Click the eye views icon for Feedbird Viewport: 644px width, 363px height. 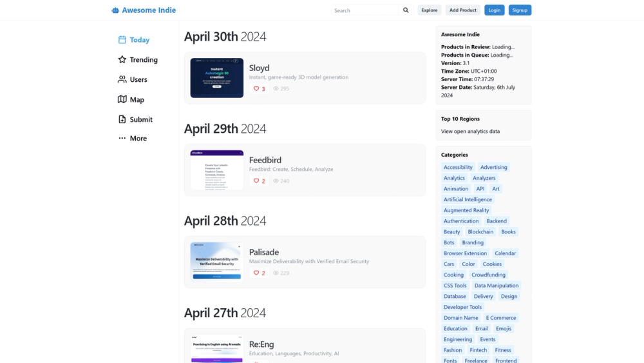point(276,181)
